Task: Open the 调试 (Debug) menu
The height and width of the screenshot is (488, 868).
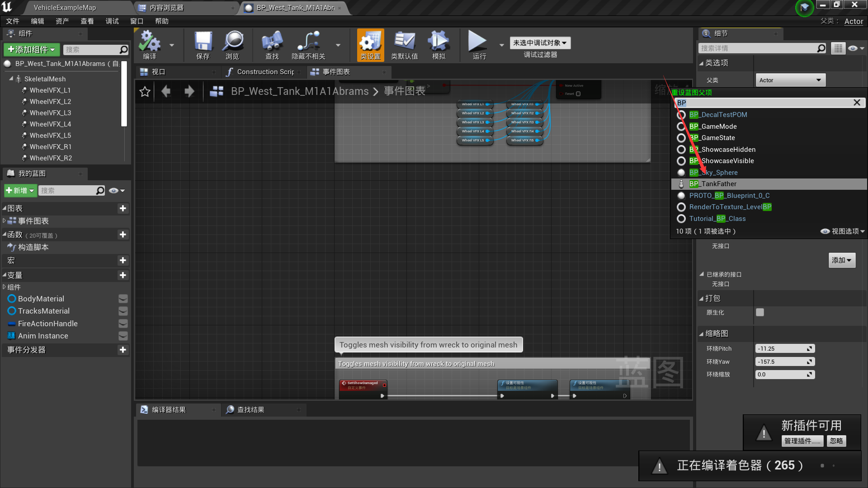Action: [112, 21]
